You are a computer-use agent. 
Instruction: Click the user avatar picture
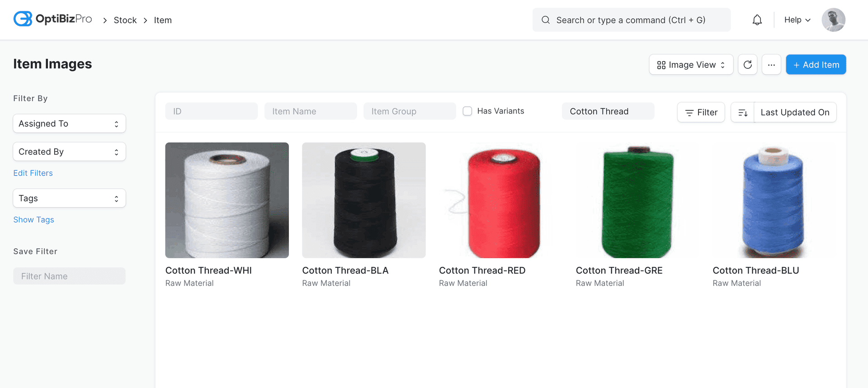point(833,20)
